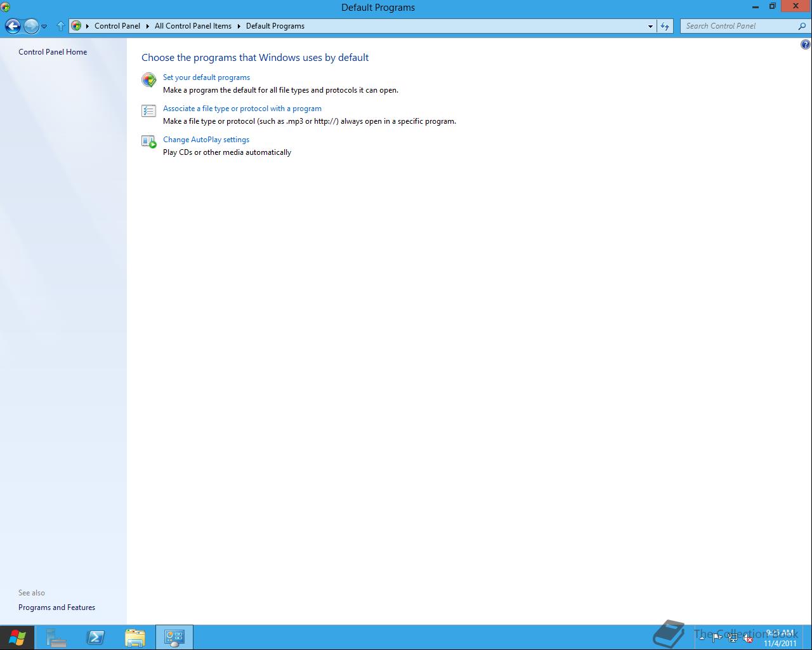Expand the arrow before Control Panel breadcrumb
This screenshot has width=812, height=650.
pyautogui.click(x=88, y=26)
